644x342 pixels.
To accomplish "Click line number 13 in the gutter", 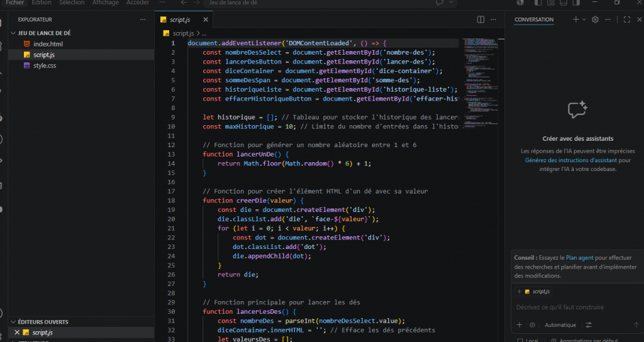I will tap(171, 155).
